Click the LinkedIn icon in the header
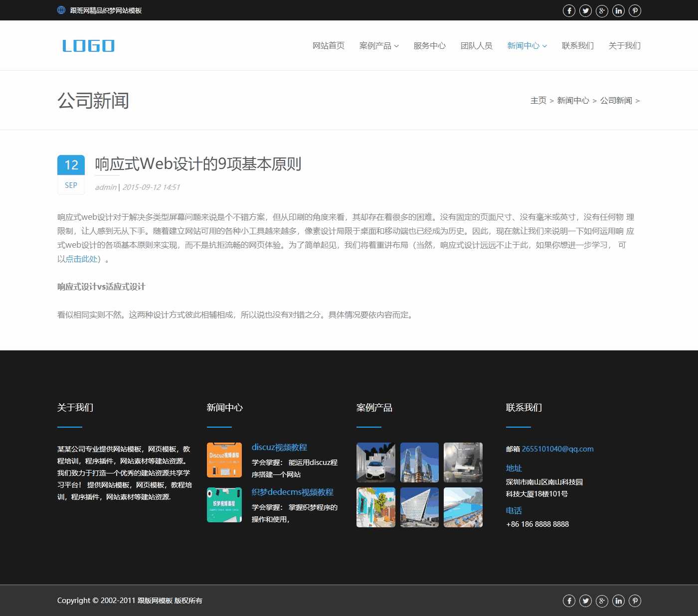 click(618, 10)
